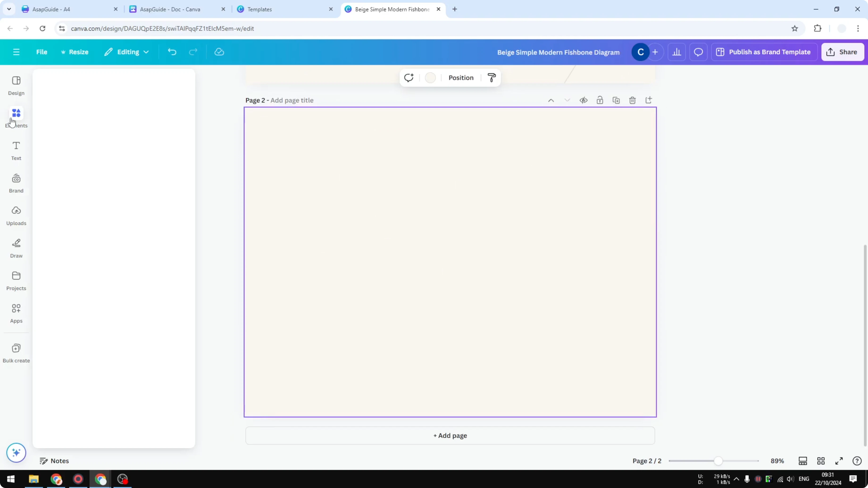868x488 pixels.
Task: Select the Elements panel in the sidebar
Action: coord(16,117)
